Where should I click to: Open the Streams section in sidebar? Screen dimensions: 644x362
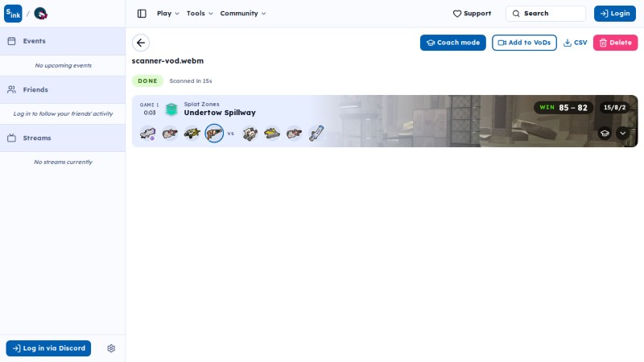[x=63, y=138]
